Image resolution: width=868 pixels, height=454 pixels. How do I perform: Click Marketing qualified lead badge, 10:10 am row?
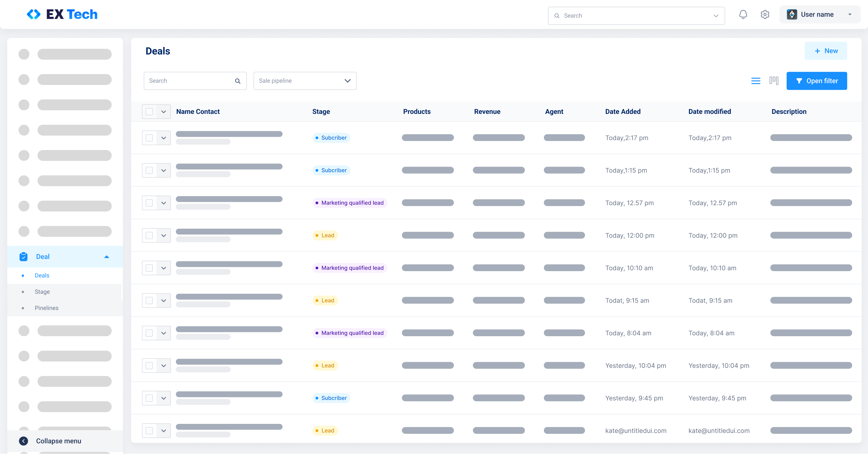pyautogui.click(x=350, y=268)
